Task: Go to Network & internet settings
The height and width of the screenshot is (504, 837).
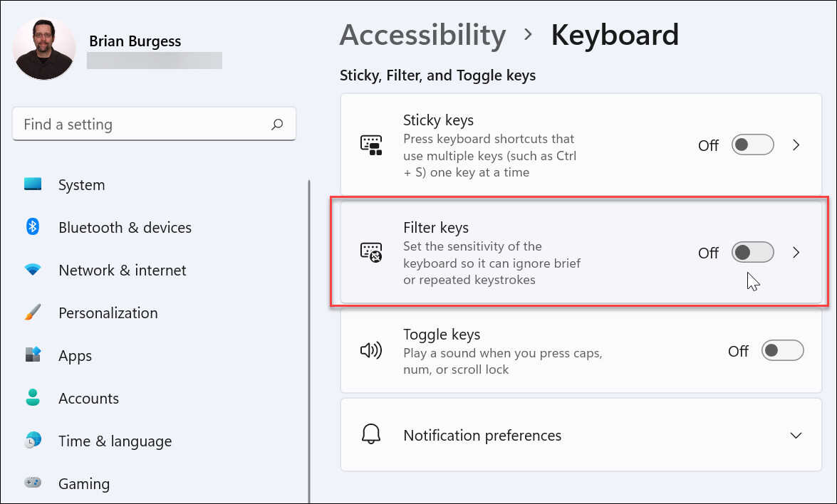Action: coord(122,270)
